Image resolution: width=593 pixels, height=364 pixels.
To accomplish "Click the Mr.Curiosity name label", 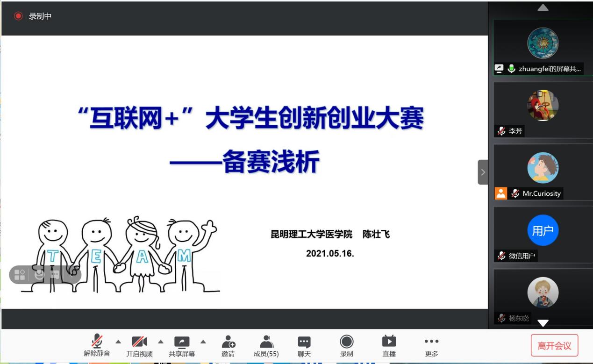I will click(542, 193).
